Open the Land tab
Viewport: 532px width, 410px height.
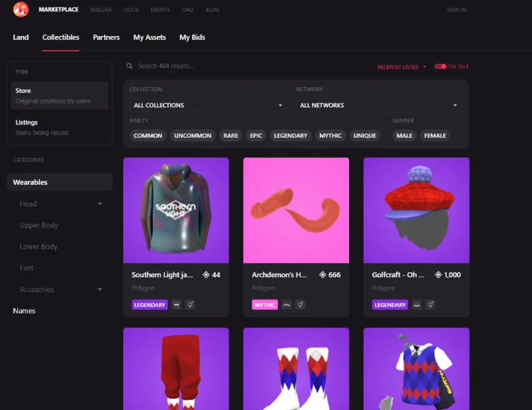click(x=21, y=37)
